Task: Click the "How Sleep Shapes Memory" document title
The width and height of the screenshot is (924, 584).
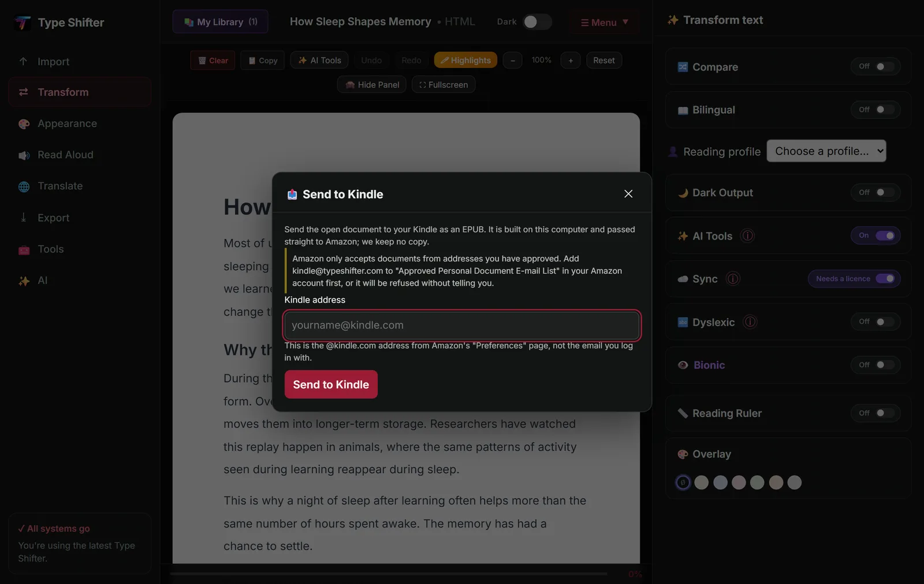Action: click(x=360, y=22)
